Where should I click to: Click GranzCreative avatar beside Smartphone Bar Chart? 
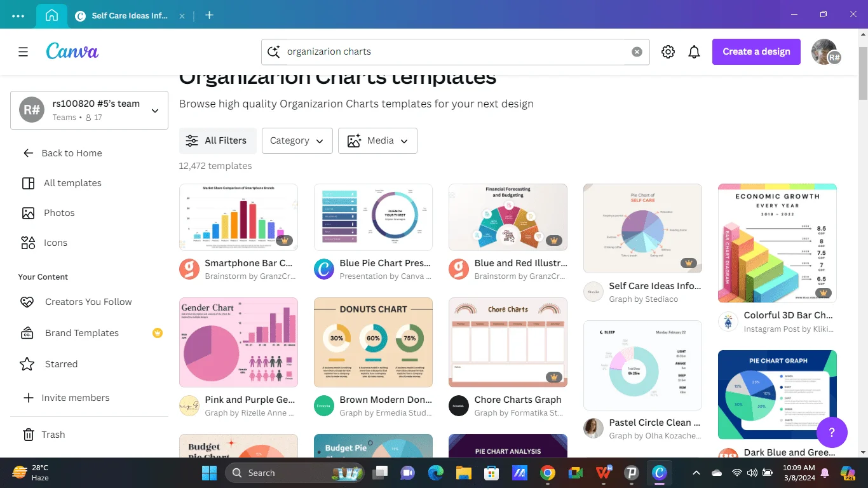click(x=189, y=269)
